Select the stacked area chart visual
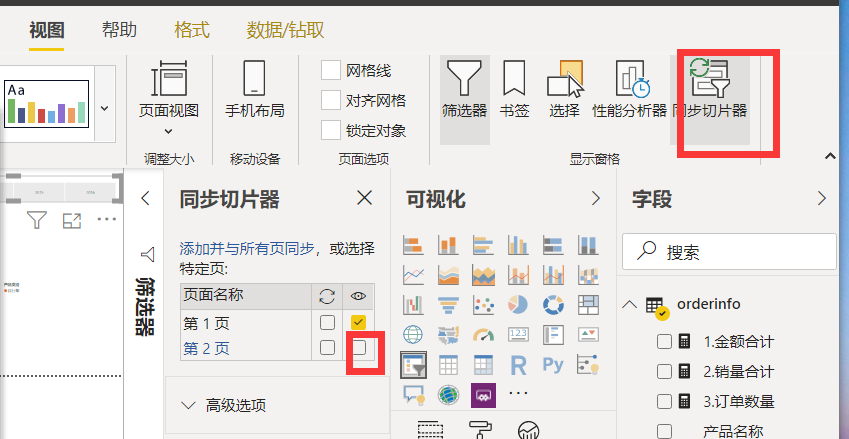849x439 pixels. tap(483, 275)
